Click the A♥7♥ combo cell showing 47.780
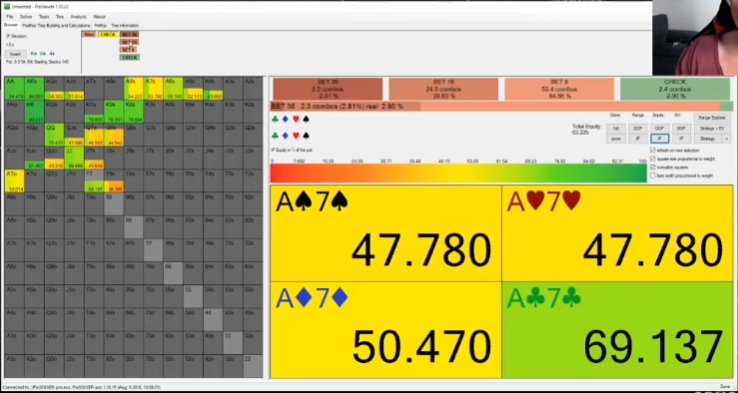This screenshot has width=738, height=393. coord(617,233)
